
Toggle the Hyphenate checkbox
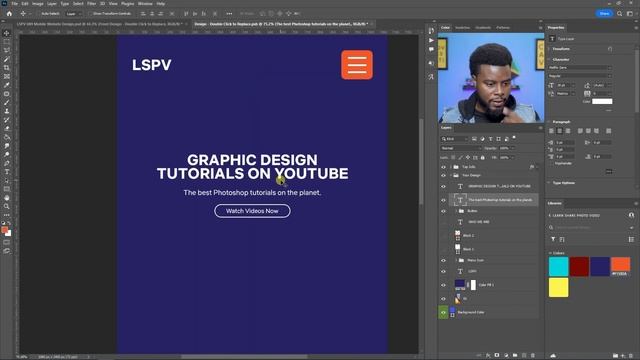click(x=551, y=163)
